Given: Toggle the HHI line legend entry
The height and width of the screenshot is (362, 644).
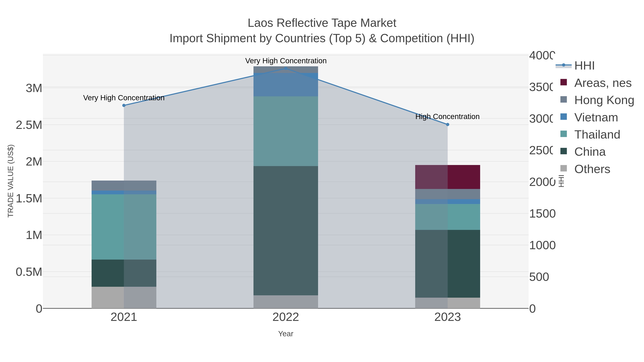Looking at the screenshot, I should point(575,66).
